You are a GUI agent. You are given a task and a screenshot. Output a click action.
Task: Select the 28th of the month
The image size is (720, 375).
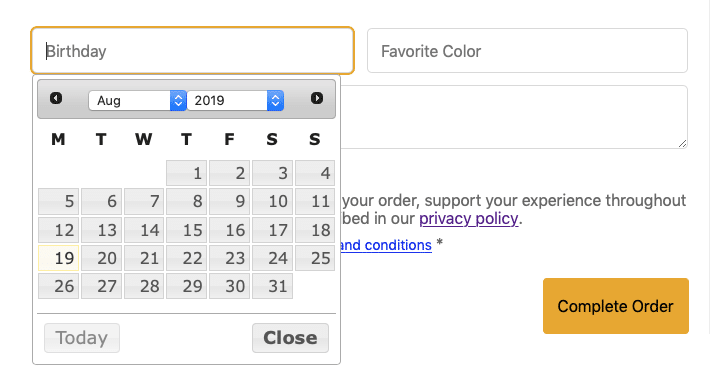tap(144, 286)
